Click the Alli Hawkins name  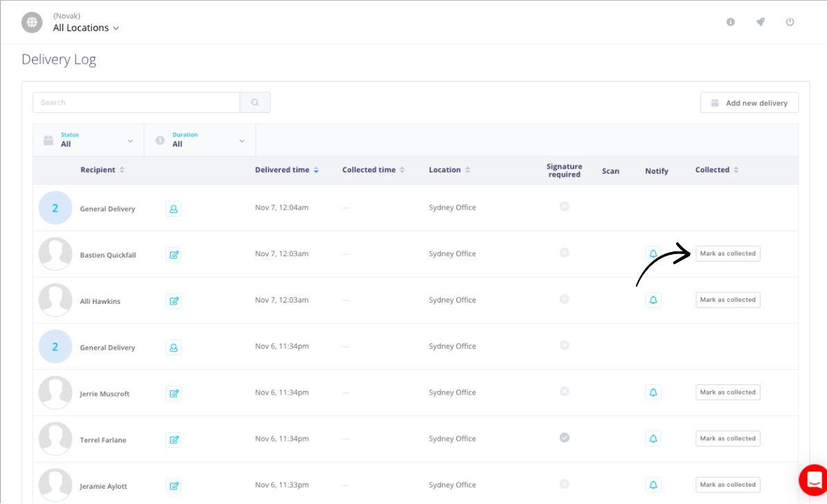(x=100, y=302)
